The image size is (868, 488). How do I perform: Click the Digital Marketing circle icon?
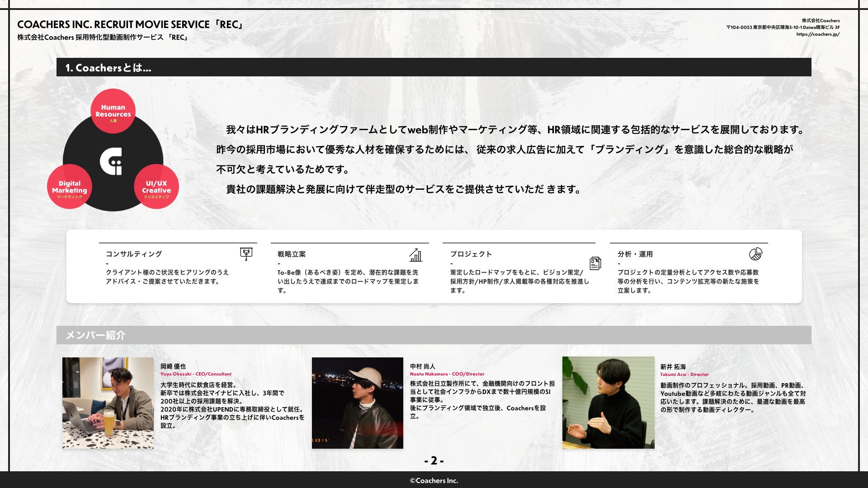(x=70, y=185)
